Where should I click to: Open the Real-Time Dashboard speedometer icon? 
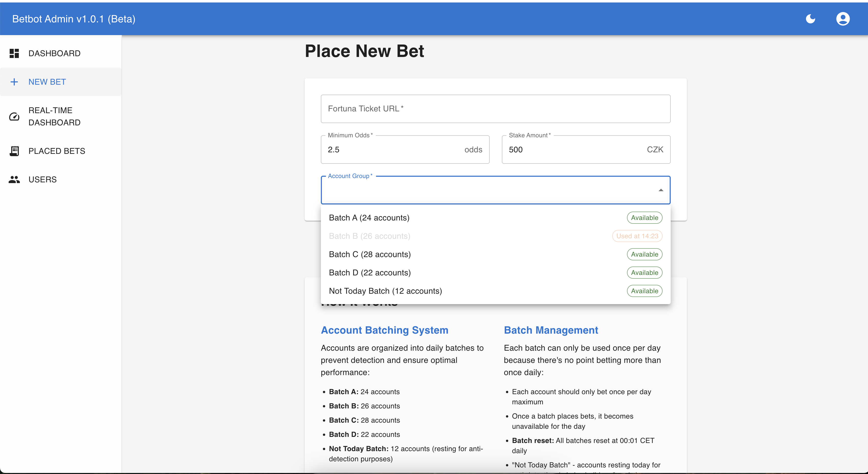[14, 116]
